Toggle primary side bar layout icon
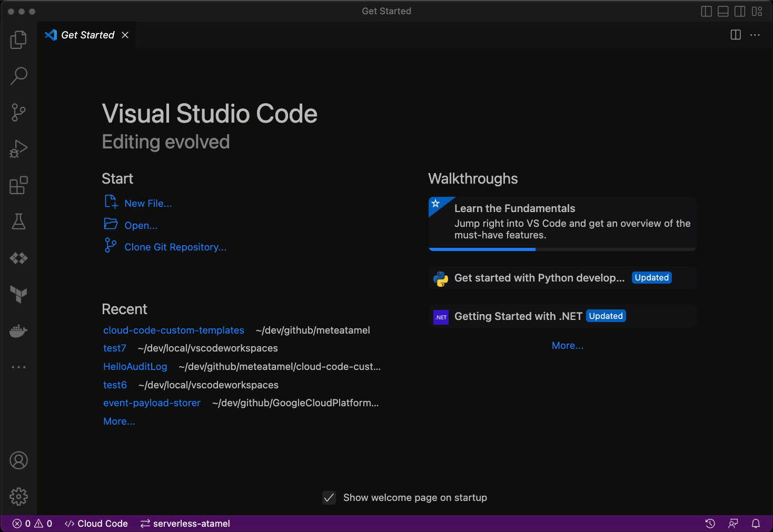This screenshot has width=773, height=532. pyautogui.click(x=707, y=11)
